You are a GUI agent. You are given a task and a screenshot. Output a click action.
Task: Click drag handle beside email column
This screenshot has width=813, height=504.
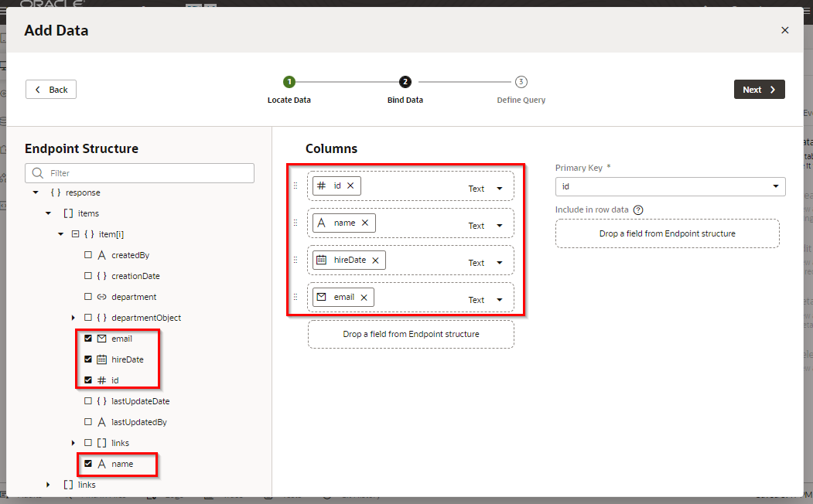click(295, 297)
